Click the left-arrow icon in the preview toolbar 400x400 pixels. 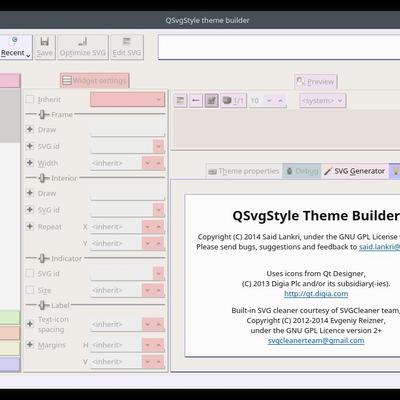click(x=196, y=101)
